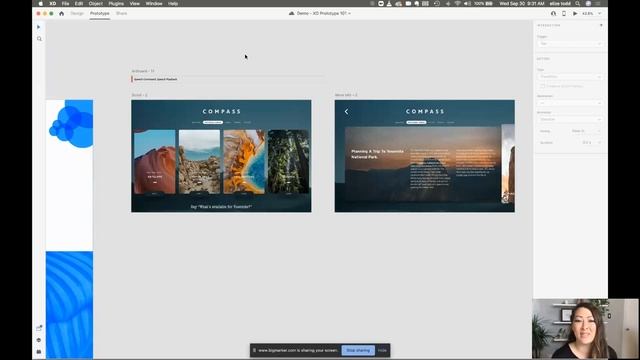The height and width of the screenshot is (360, 640).
Task: Open the Object menu
Action: 96,3
